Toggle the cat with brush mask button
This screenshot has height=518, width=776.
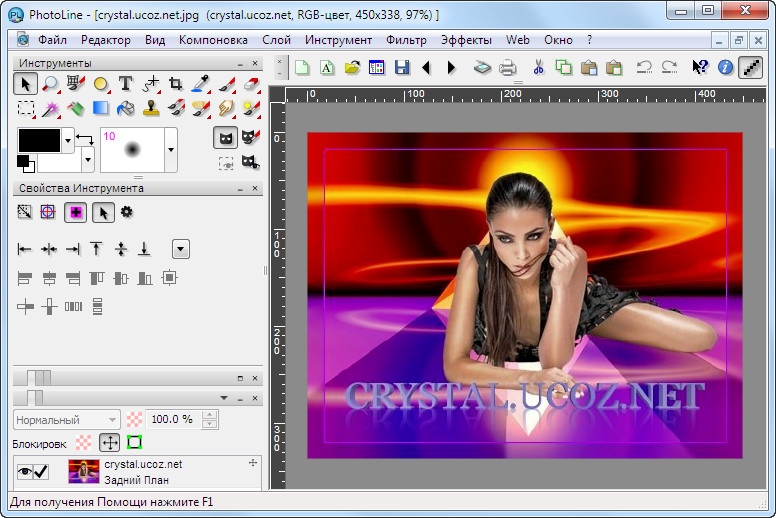pos(250,137)
